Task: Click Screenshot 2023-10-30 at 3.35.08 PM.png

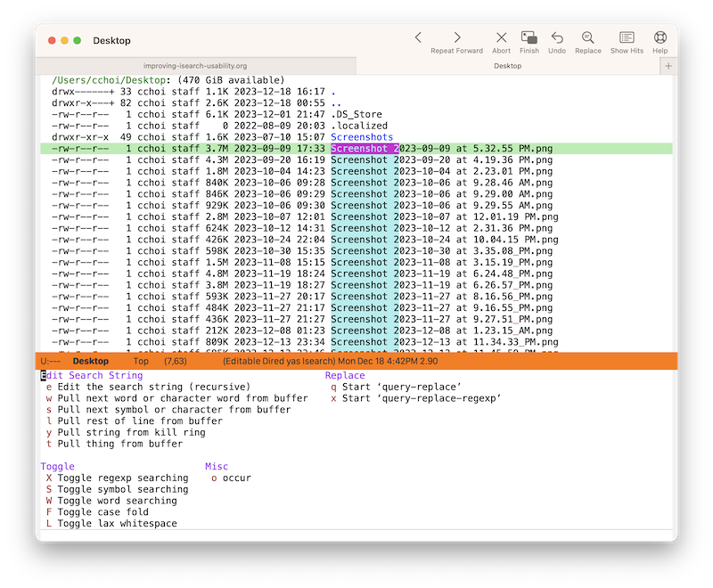Action: click(441, 251)
